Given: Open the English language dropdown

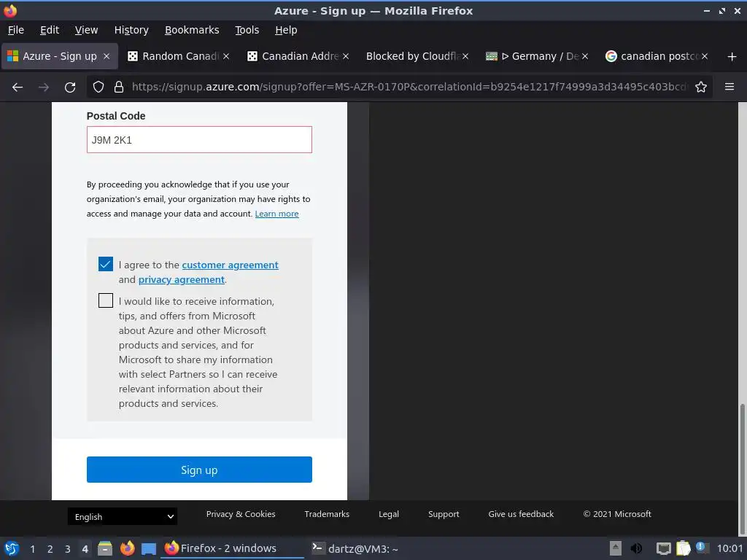Looking at the screenshot, I should pyautogui.click(x=123, y=517).
